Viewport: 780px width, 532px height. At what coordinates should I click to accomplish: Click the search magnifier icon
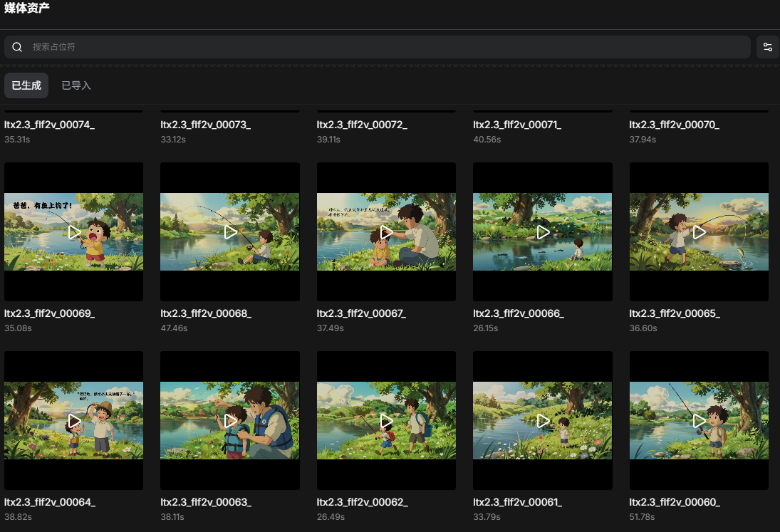(17, 47)
